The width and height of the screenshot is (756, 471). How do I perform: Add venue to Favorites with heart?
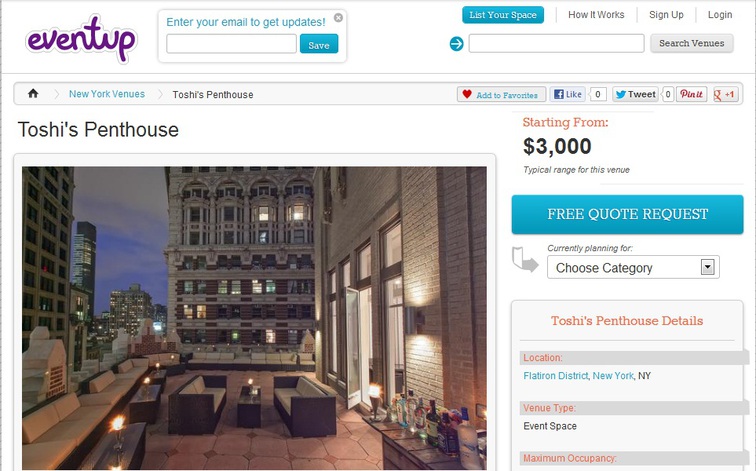click(x=501, y=94)
